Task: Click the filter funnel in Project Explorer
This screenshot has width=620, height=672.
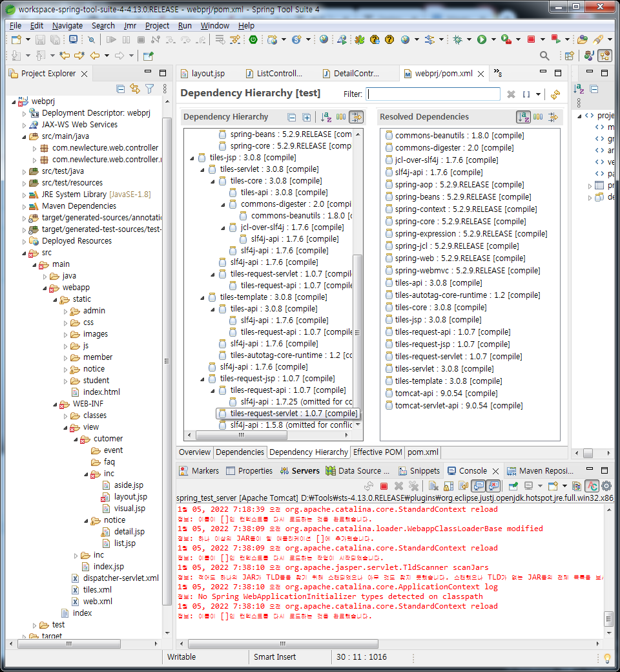Action: point(150,89)
